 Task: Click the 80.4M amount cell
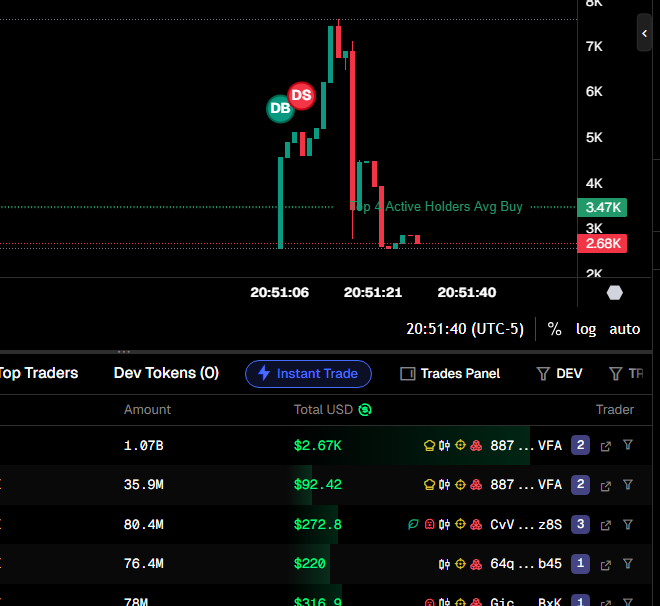144,524
